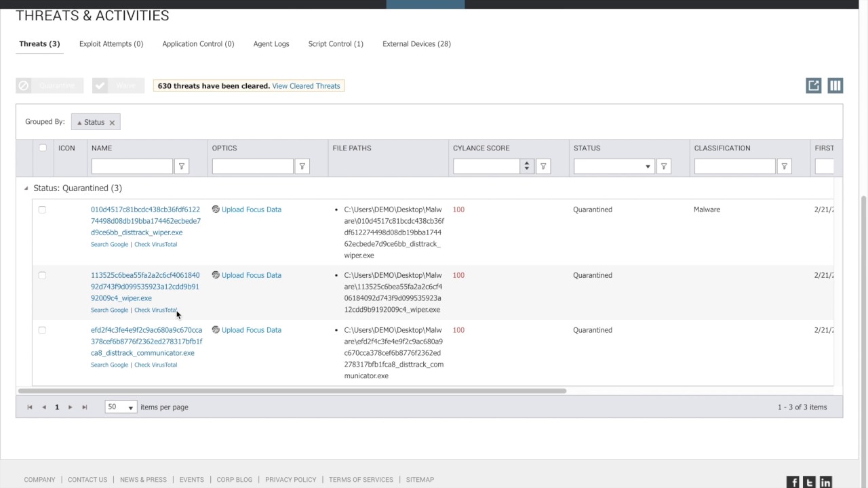Screen dimensions: 868x488
Task: Go to next page of results
Action: pyautogui.click(x=70, y=407)
